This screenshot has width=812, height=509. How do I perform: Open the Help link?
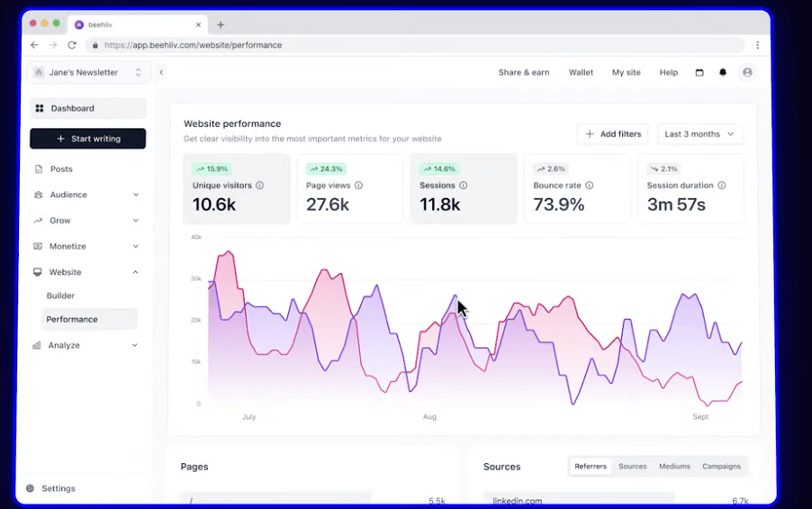[x=669, y=73]
